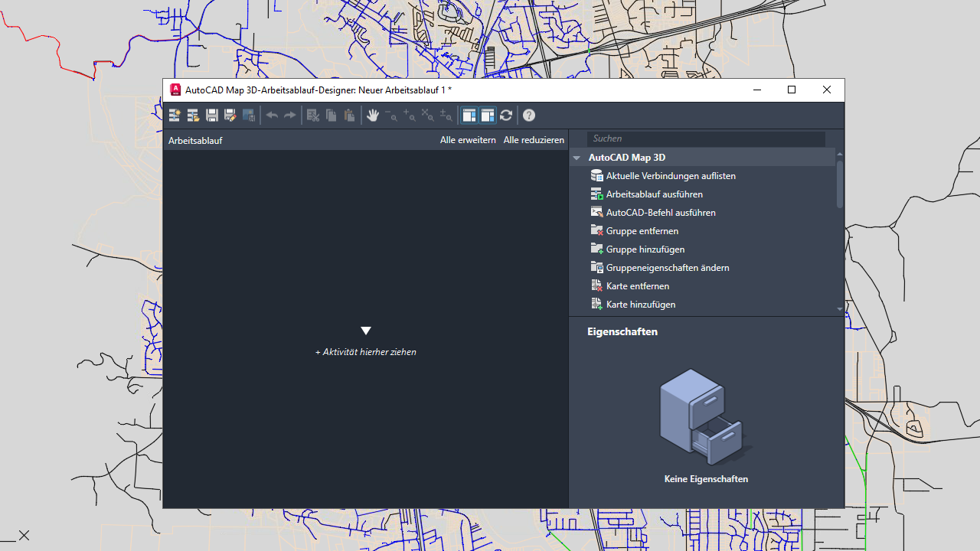Click the refresh arrows icon
The height and width of the screenshot is (551, 980).
506,116
